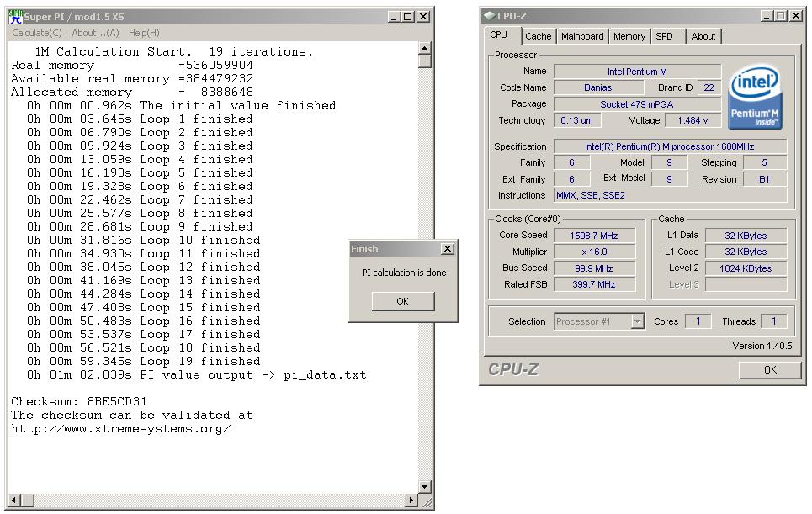Click the Bus Speed value 99.9 MHz

(594, 268)
